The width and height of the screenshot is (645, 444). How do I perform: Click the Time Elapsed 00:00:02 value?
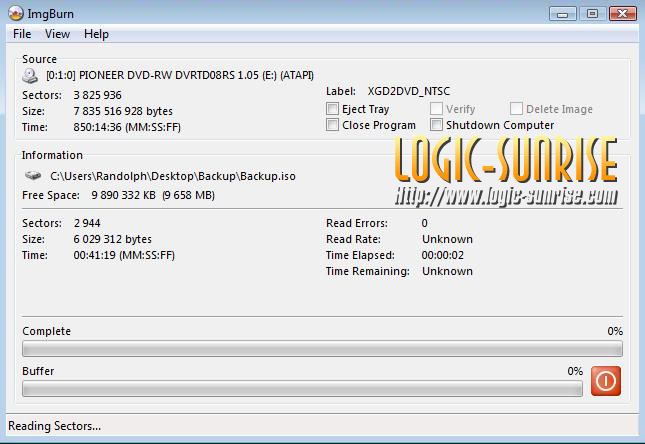click(443, 255)
